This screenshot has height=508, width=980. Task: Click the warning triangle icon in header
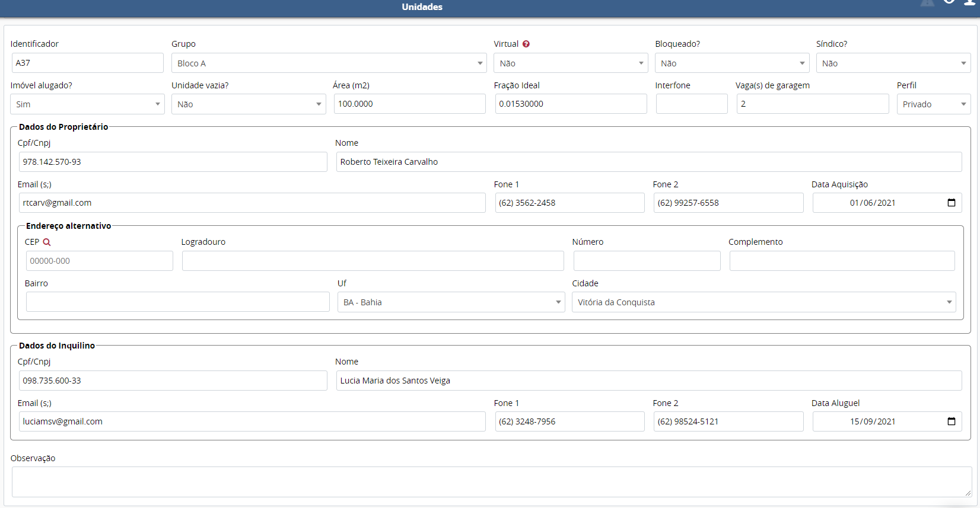pyautogui.click(x=927, y=2)
